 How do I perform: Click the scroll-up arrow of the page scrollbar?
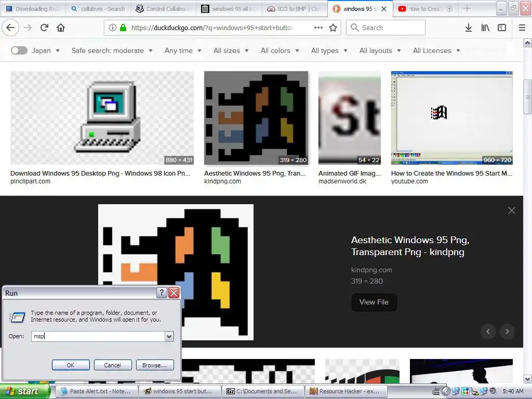pos(528,43)
